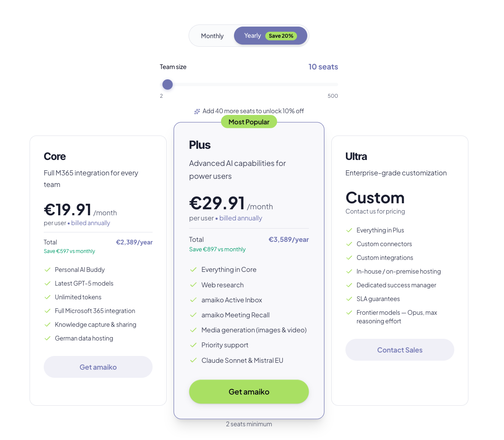The width and height of the screenshot is (504, 440).
Task: Click checkmark beside Unlimited tokens
Action: (x=48, y=297)
